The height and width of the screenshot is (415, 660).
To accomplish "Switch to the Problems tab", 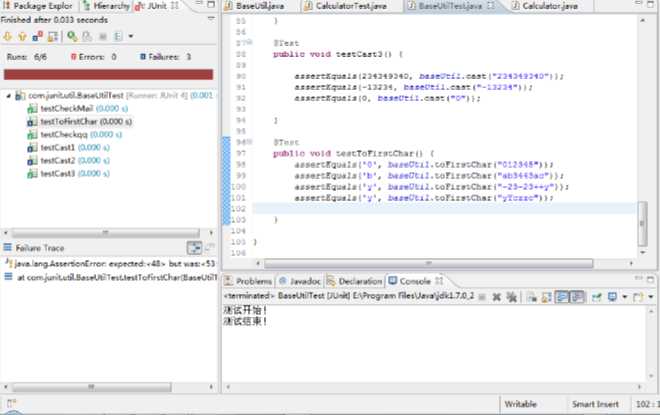I will pyautogui.click(x=248, y=281).
